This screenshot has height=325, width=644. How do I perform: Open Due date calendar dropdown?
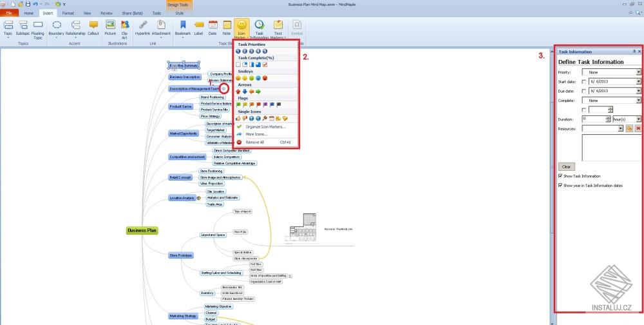(x=639, y=91)
